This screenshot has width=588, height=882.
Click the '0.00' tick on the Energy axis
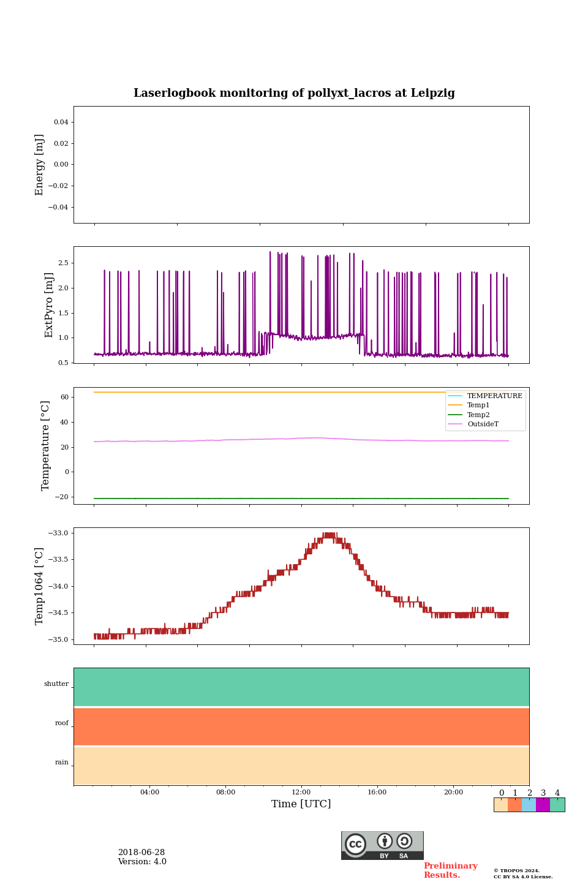click(61, 164)
